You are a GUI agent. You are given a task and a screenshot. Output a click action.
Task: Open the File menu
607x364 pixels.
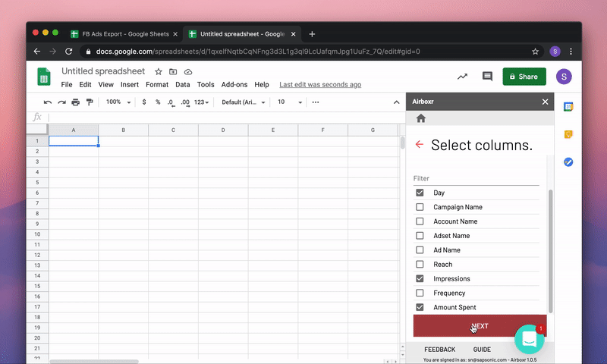pyautogui.click(x=67, y=84)
